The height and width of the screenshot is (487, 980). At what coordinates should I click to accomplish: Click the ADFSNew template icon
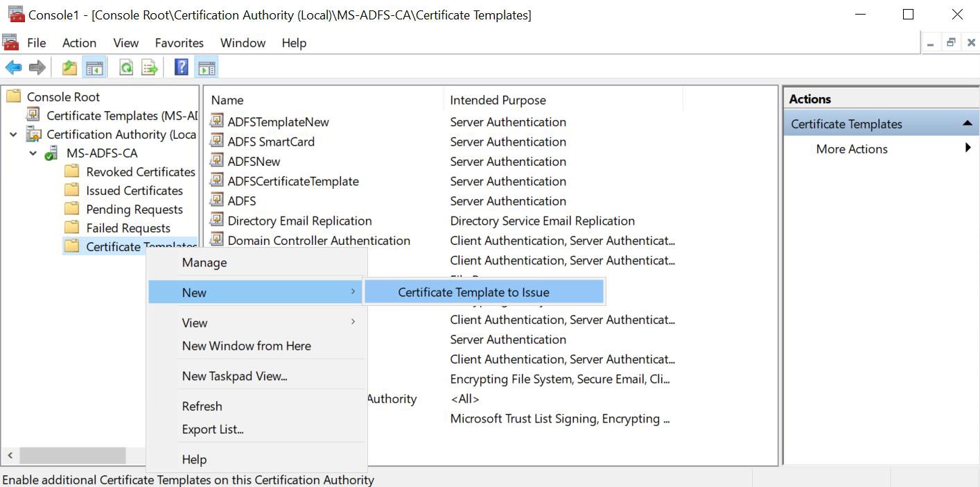pyautogui.click(x=217, y=161)
